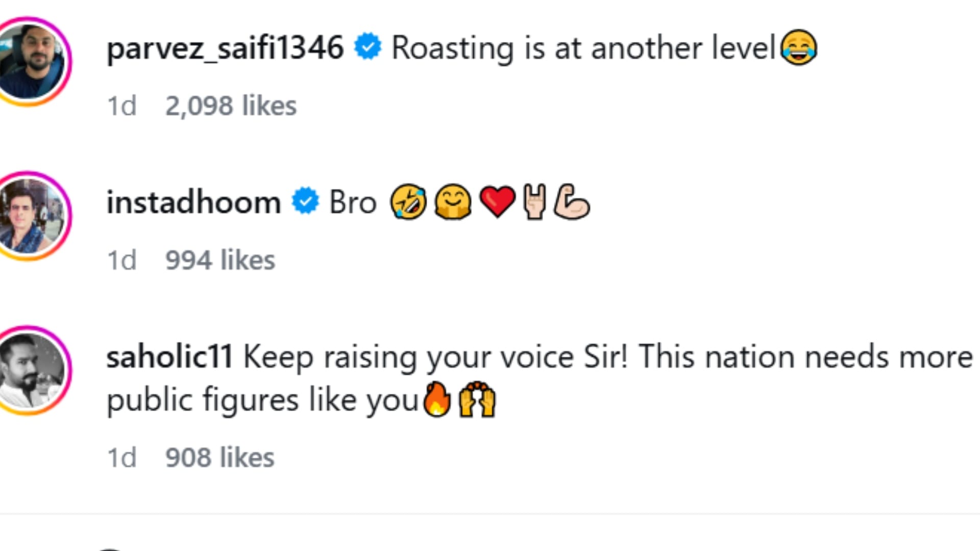
Task: Click the verified badge beside parvez_saifi1346
Action: 367,47
